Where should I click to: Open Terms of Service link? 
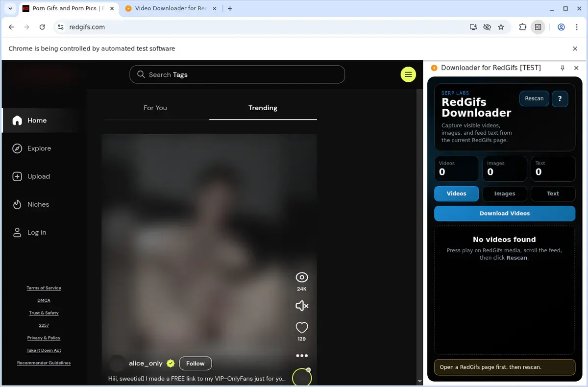tap(44, 288)
